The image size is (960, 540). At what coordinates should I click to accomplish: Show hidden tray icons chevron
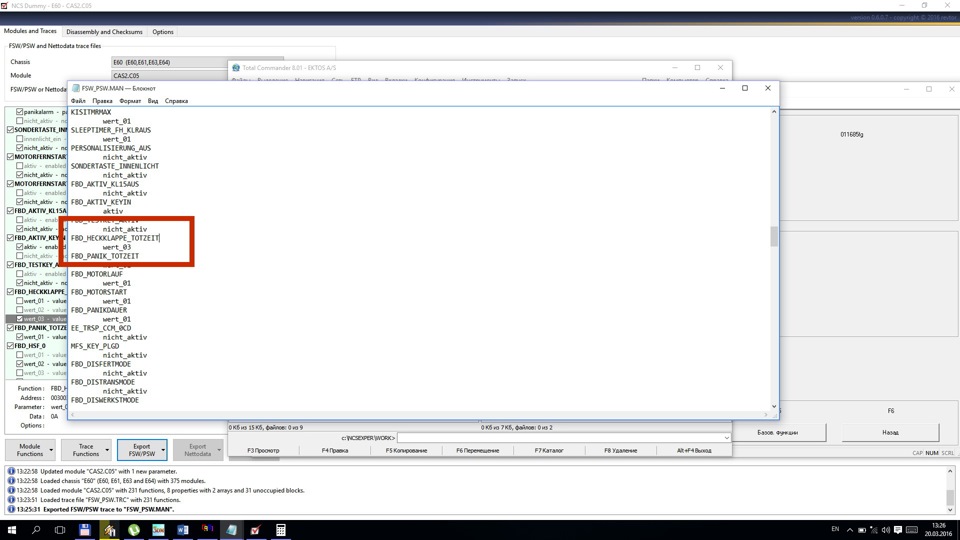(850, 530)
